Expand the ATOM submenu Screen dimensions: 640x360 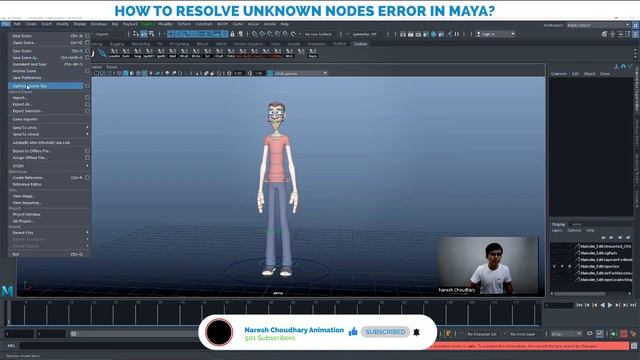49,166
